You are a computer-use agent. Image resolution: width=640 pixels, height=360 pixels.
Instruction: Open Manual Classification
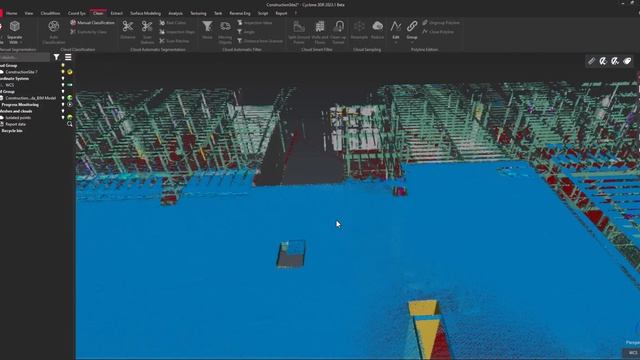point(92,23)
